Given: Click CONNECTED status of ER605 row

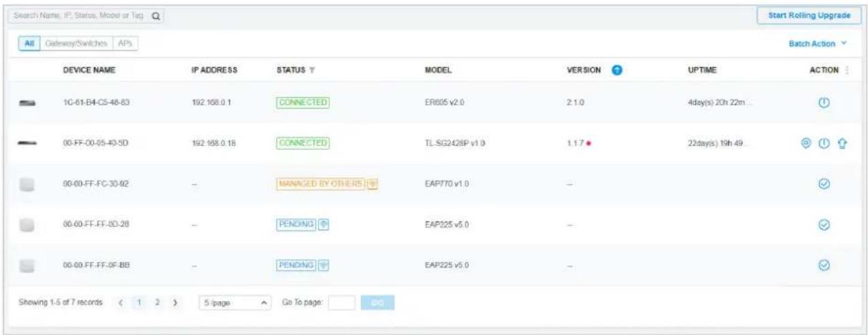Looking at the screenshot, I should pos(303,103).
